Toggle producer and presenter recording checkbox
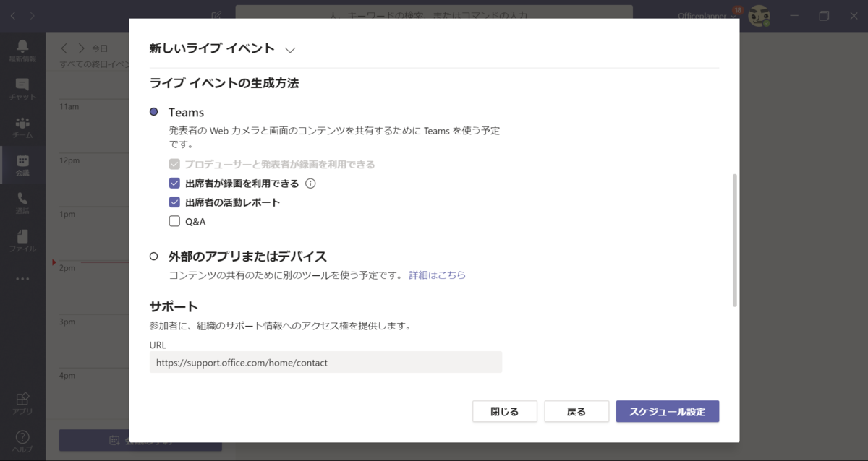Image resolution: width=868 pixels, height=461 pixels. click(174, 164)
